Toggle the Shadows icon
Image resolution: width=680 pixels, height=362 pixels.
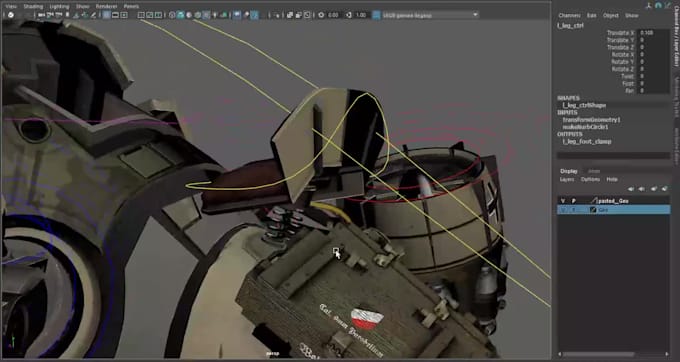point(224,15)
